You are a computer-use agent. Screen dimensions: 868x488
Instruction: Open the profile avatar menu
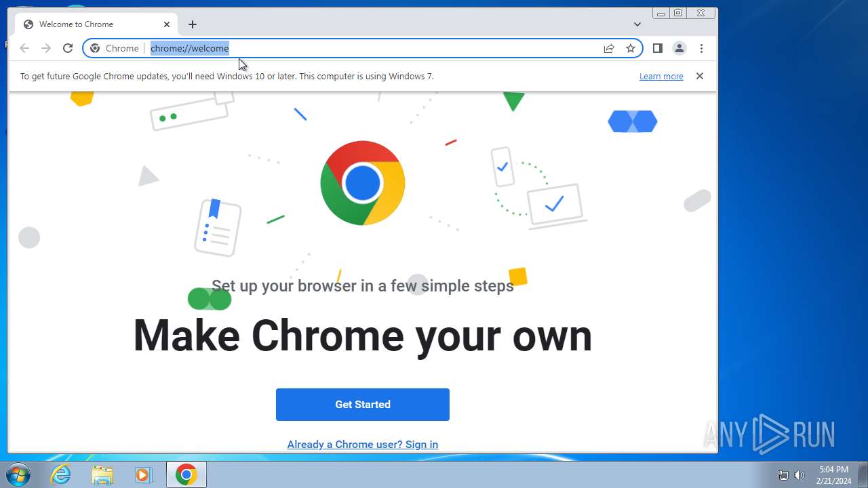pos(679,48)
